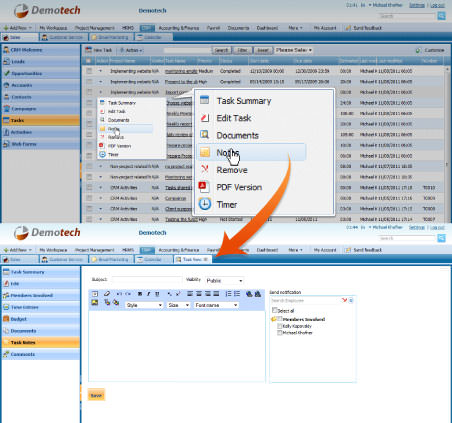Click the redo icon in the notes editor

point(128,294)
